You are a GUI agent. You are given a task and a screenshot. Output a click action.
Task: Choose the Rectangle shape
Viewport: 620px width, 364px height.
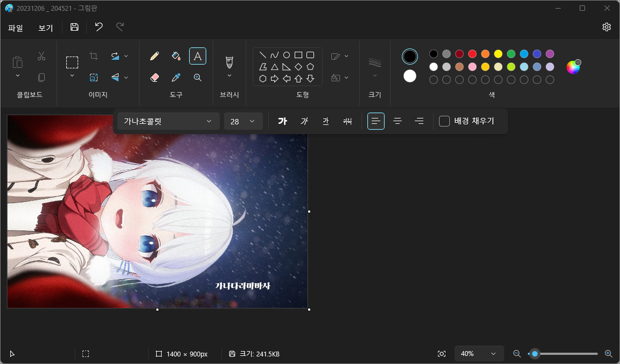(298, 55)
